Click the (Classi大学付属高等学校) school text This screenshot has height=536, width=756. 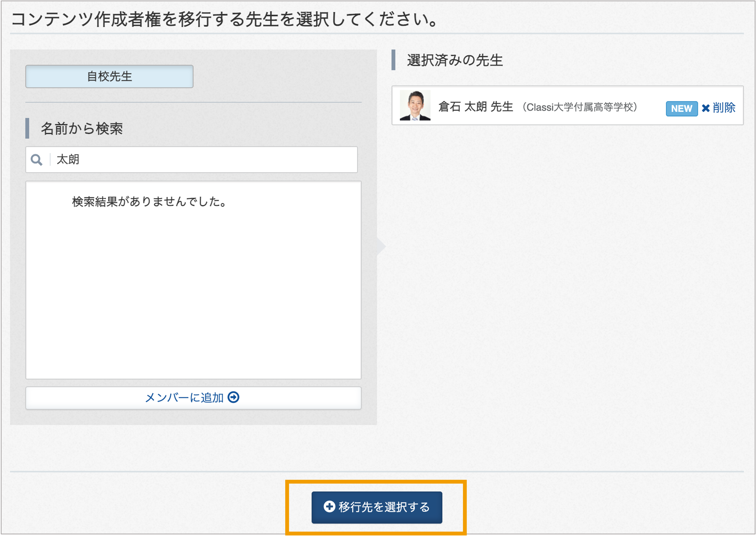(x=580, y=107)
